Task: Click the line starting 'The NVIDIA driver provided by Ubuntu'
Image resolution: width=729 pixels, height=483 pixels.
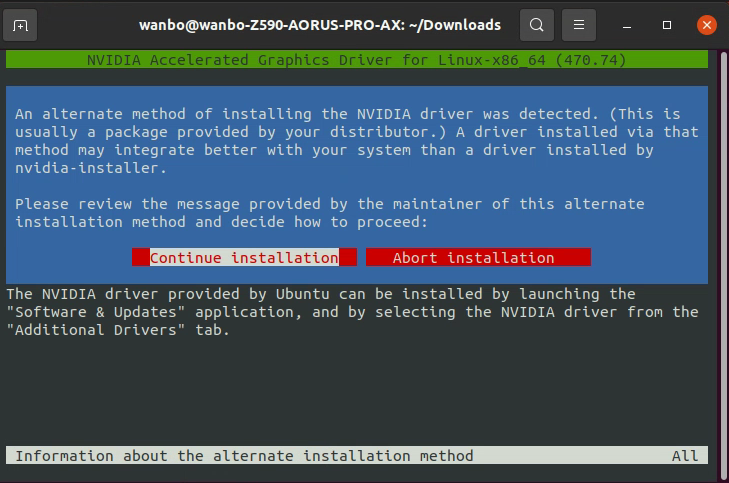Action: pyautogui.click(x=321, y=294)
